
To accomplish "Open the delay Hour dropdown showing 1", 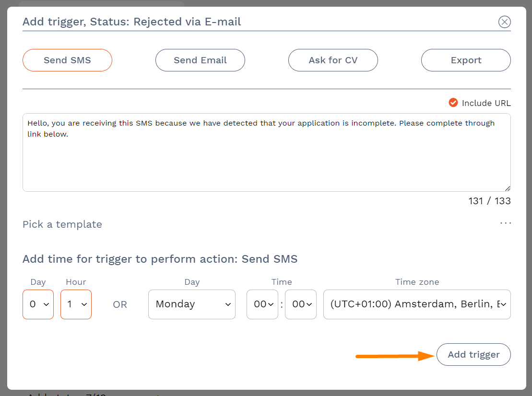I will (76, 304).
